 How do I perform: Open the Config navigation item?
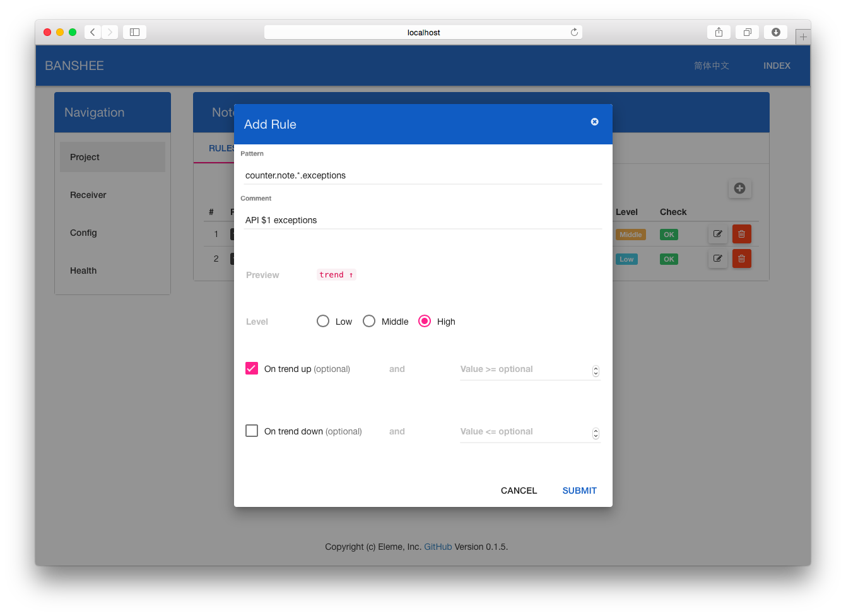point(112,233)
